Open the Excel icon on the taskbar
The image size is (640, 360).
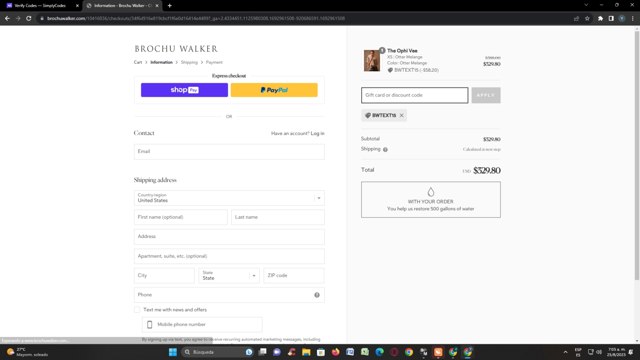(x=365, y=352)
